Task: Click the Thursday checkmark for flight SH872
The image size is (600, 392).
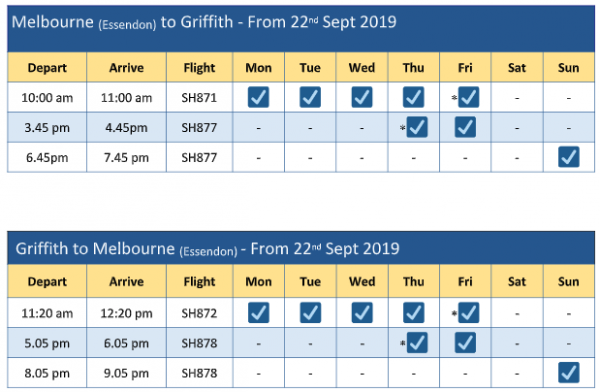Action: [413, 313]
